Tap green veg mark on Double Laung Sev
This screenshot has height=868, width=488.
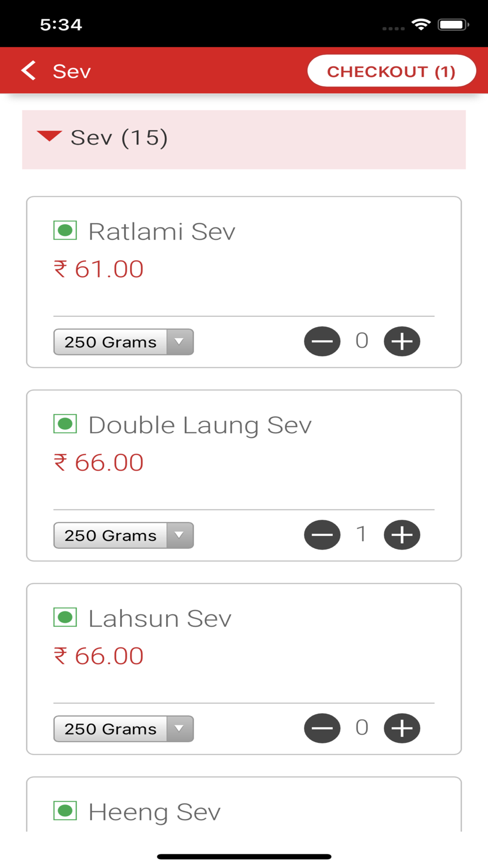click(x=65, y=424)
